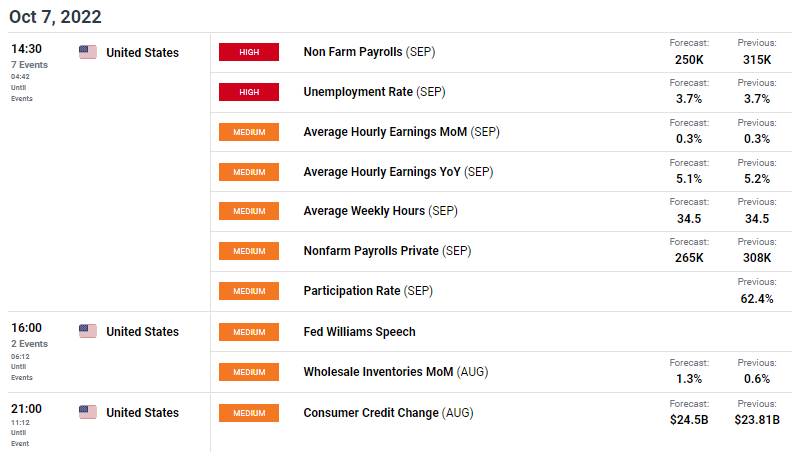Open Unemployment Rate (SEP) event

pos(374,92)
